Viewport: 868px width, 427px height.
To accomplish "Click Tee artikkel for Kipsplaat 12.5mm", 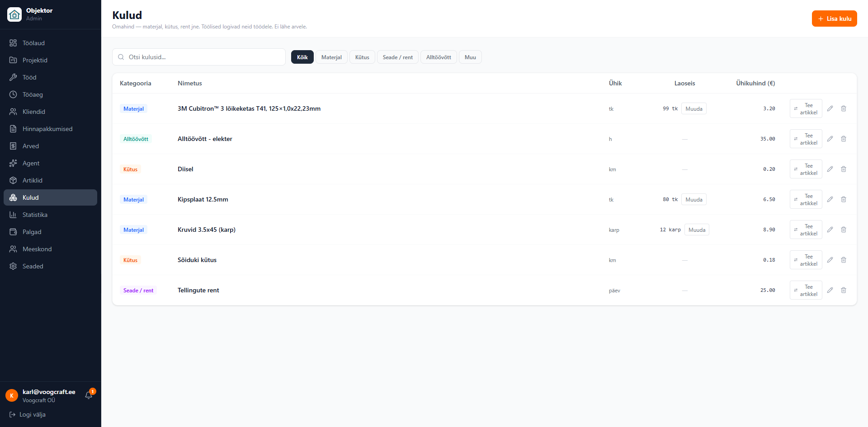I will (806, 199).
